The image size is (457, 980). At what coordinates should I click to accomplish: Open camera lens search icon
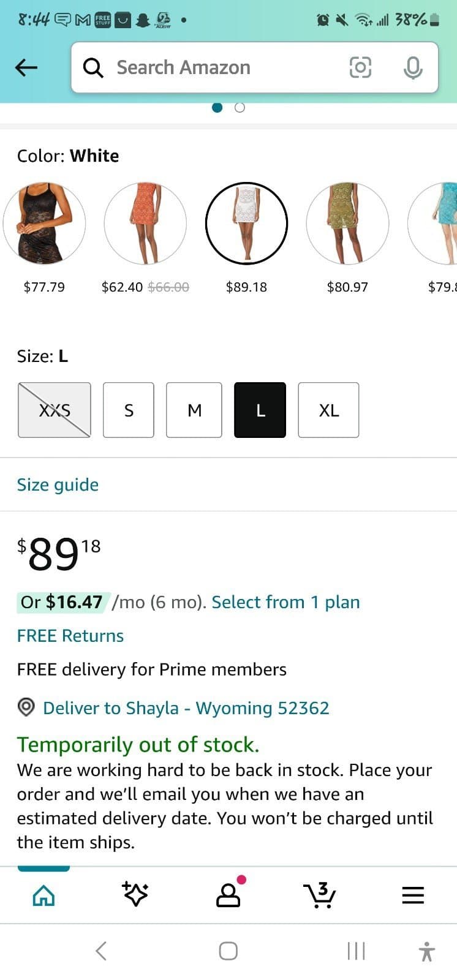(x=360, y=67)
